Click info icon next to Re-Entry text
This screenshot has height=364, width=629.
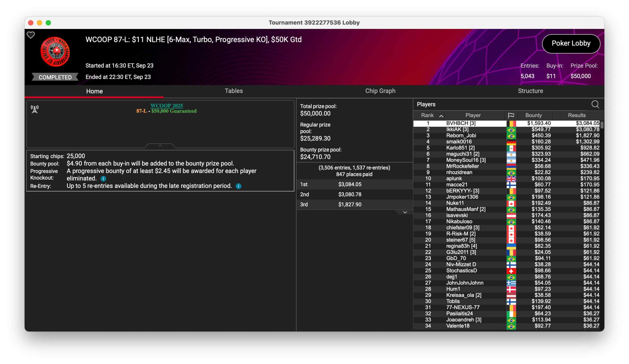238,186
